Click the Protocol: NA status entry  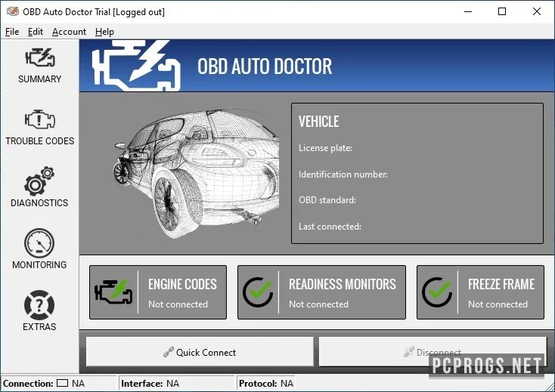pos(266,383)
